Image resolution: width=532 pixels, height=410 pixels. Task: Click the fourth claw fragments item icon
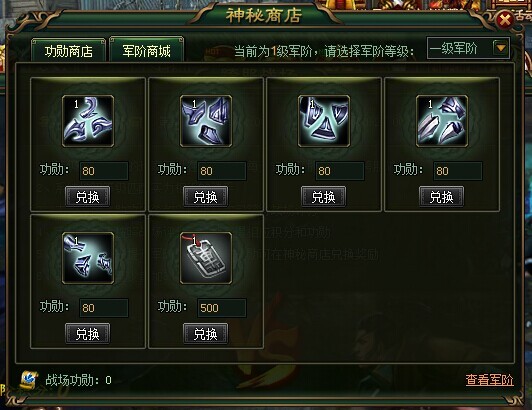coord(442,121)
